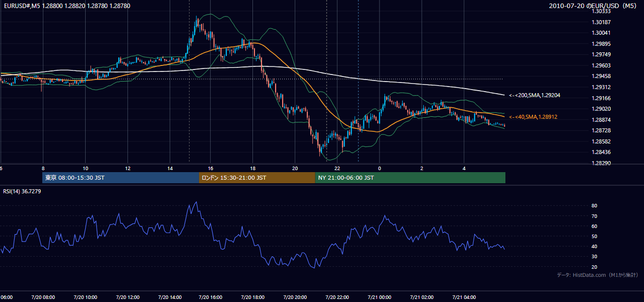The height and width of the screenshot is (302, 644).
Task: Click price axis value 1.29895
Action: tap(601, 44)
